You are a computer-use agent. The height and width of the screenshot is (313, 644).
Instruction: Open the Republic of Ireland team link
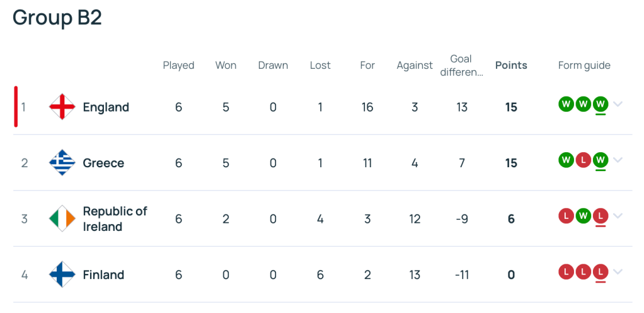pyautogui.click(x=115, y=218)
